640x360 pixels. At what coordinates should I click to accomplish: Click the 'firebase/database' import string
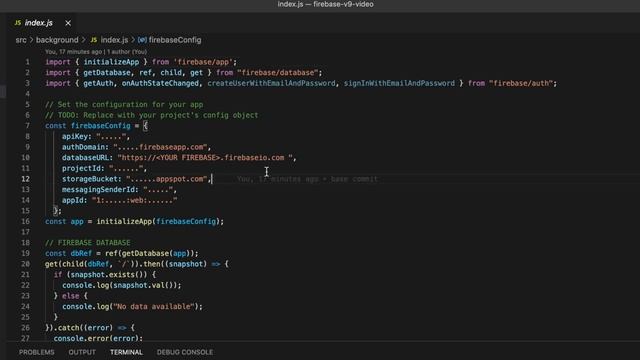(278, 73)
